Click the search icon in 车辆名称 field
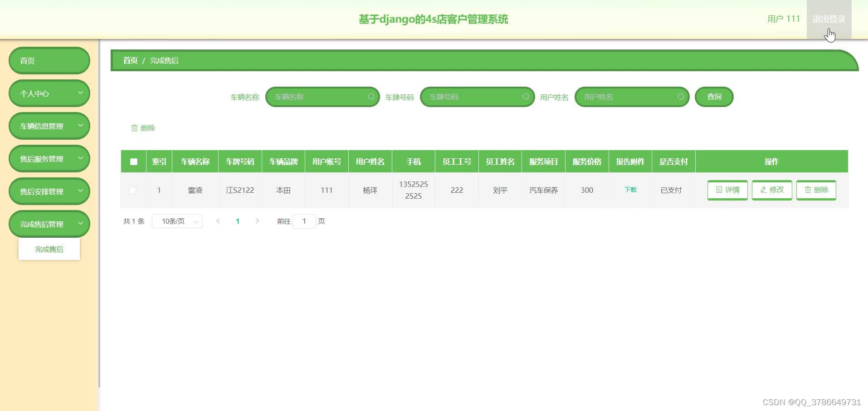 (371, 97)
